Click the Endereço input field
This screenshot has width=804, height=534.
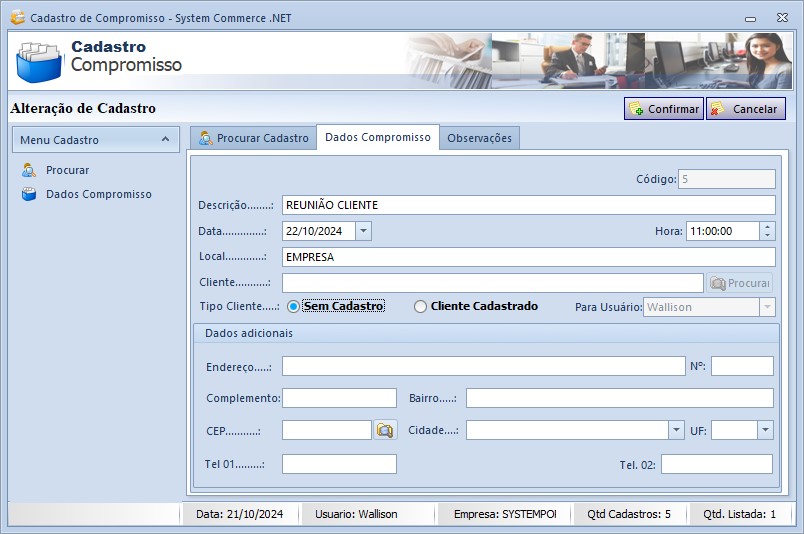tap(483, 366)
